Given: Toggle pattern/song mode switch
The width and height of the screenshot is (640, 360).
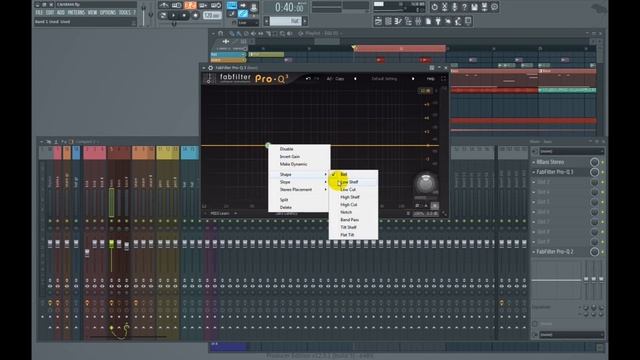Looking at the screenshot, I should tap(163, 15).
